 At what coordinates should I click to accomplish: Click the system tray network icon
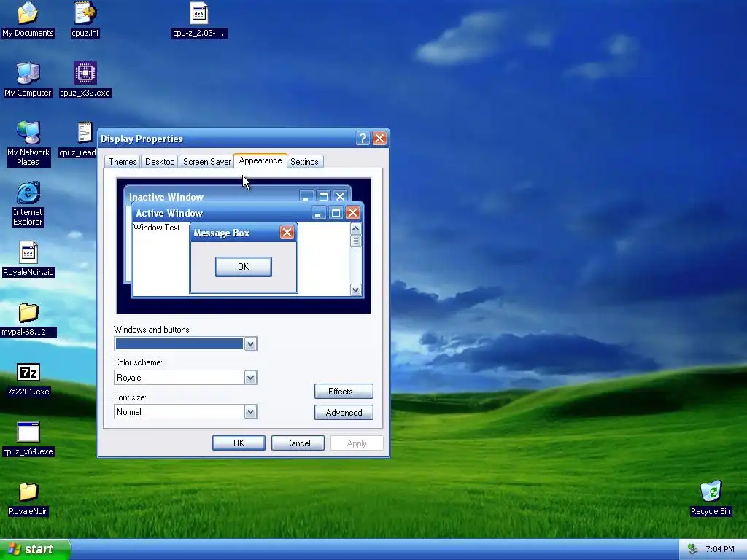693,549
